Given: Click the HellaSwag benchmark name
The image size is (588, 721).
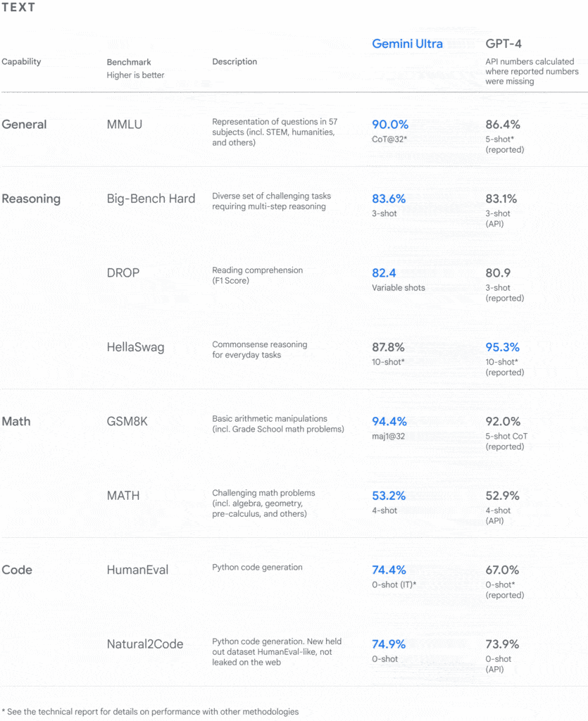Looking at the screenshot, I should [135, 347].
